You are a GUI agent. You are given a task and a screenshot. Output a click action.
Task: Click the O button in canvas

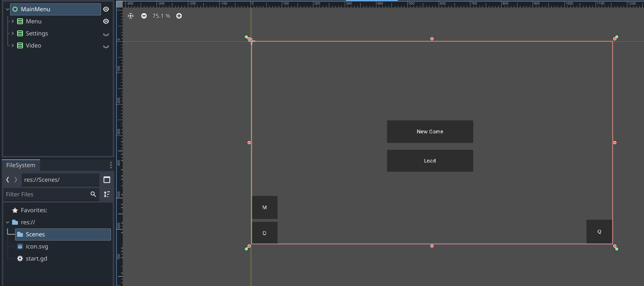click(265, 233)
